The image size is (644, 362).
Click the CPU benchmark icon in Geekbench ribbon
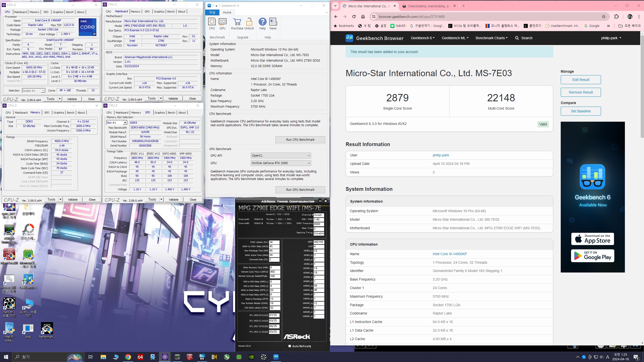[212, 24]
